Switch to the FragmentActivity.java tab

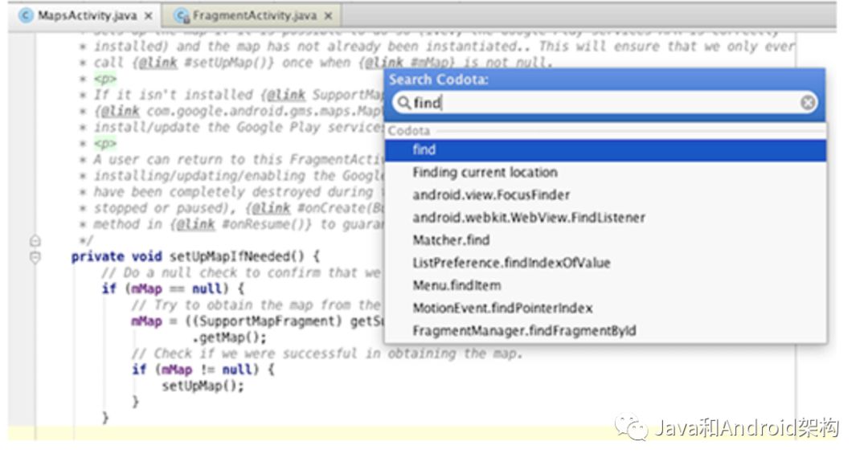[252, 15]
